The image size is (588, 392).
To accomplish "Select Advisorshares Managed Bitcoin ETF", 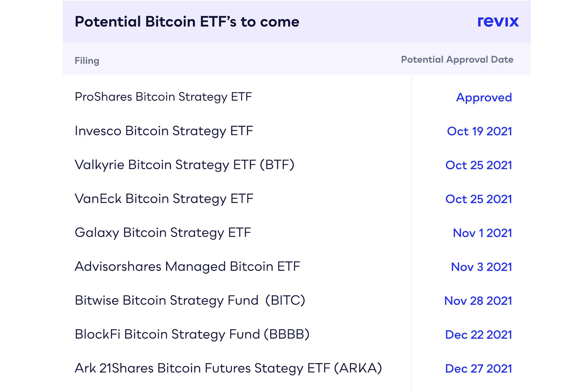I will [x=187, y=267].
